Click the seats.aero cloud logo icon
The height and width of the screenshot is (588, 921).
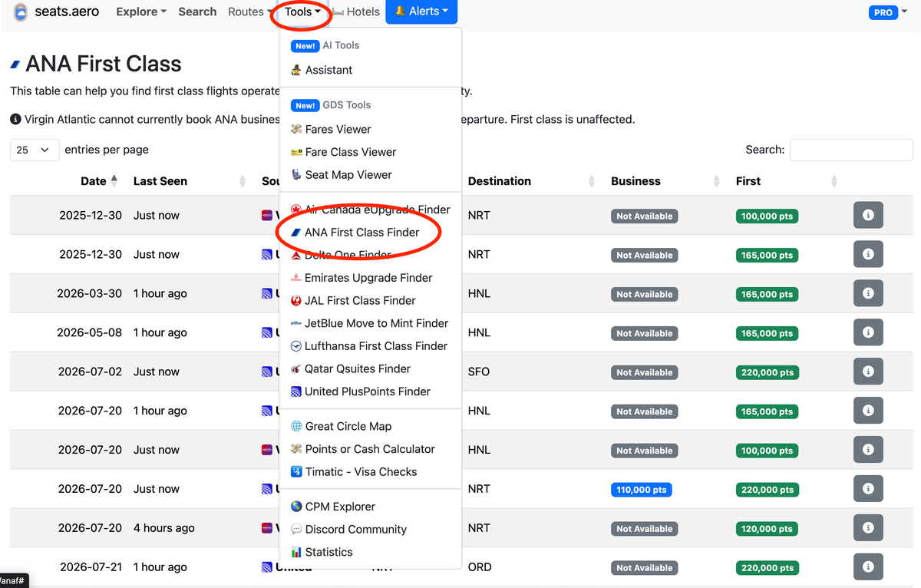click(21, 12)
